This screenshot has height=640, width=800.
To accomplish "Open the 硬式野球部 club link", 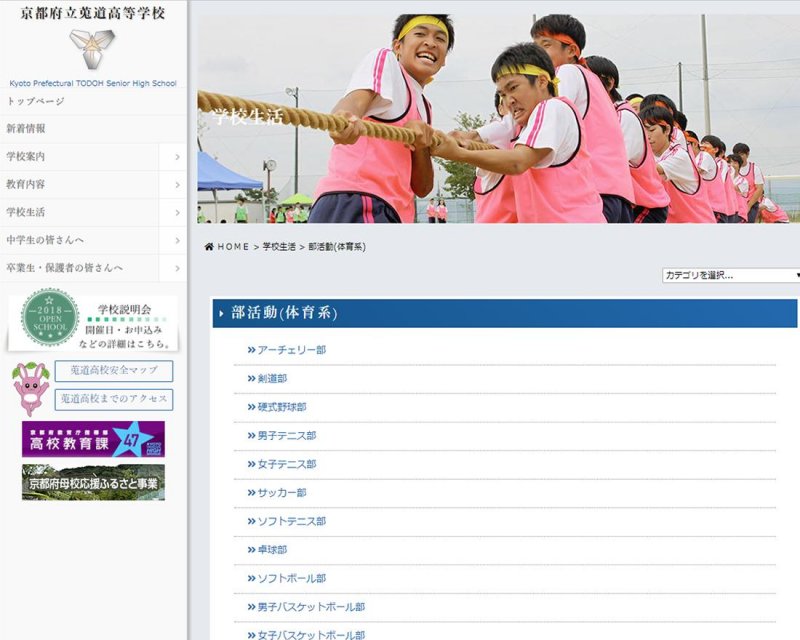I will 281,407.
